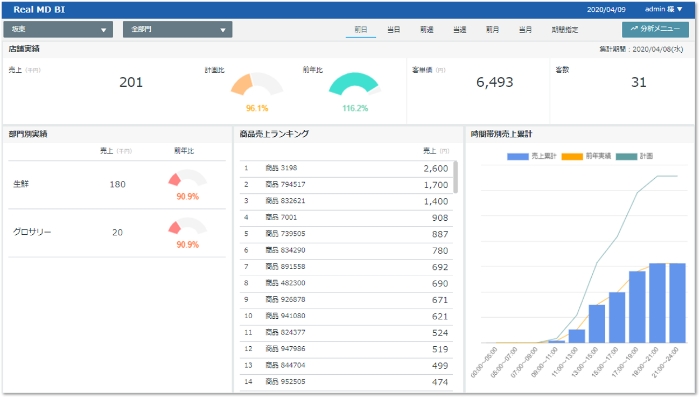This screenshot has width=700, height=398.
Task: Click the 17:00~19:00 blue bar
Action: [x=637, y=307]
